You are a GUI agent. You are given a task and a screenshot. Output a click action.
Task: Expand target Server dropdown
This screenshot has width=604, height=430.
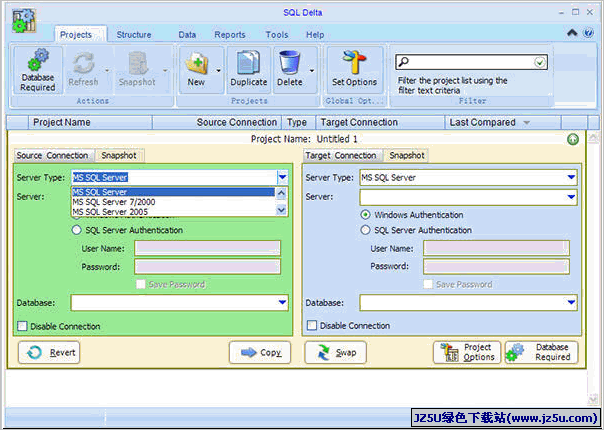[571, 197]
